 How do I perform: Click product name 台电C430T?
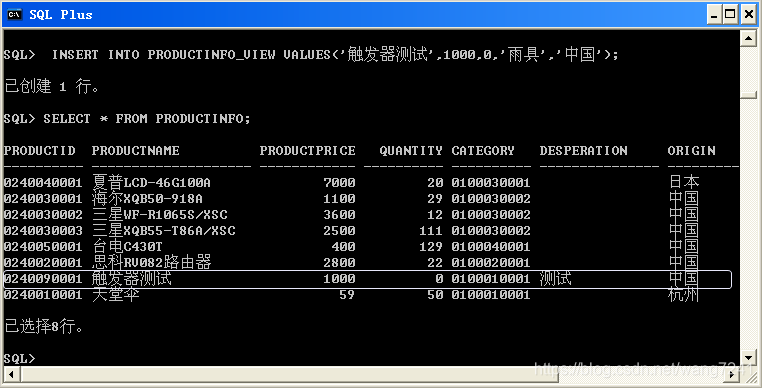pos(127,247)
